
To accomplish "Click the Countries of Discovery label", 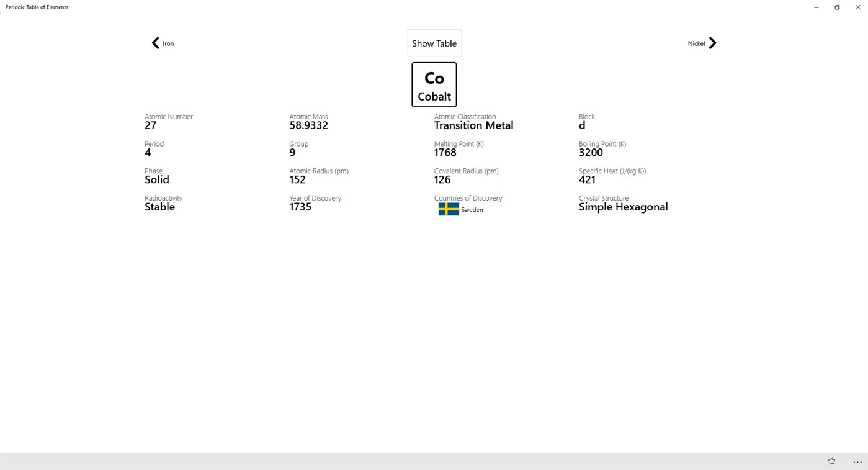I will pos(468,198).
